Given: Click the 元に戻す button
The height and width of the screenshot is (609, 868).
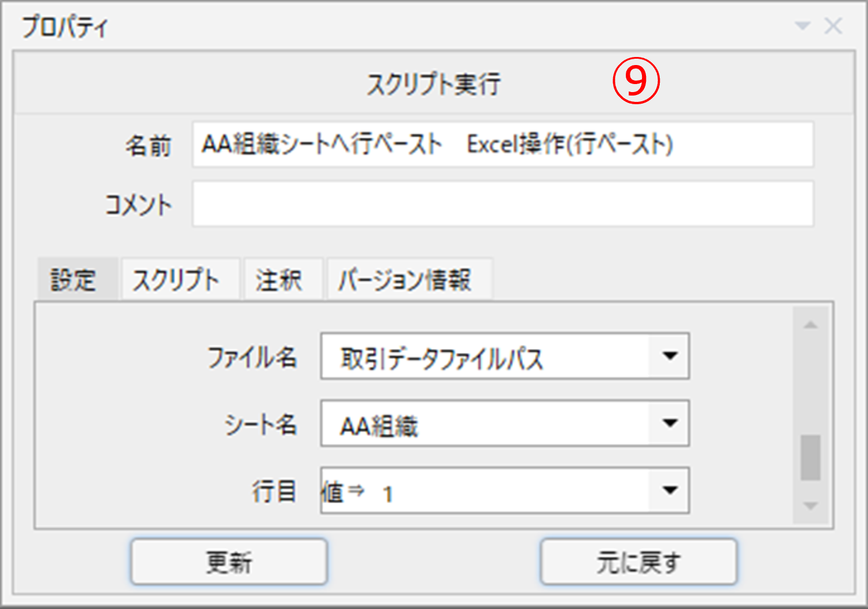Looking at the screenshot, I should point(638,562).
